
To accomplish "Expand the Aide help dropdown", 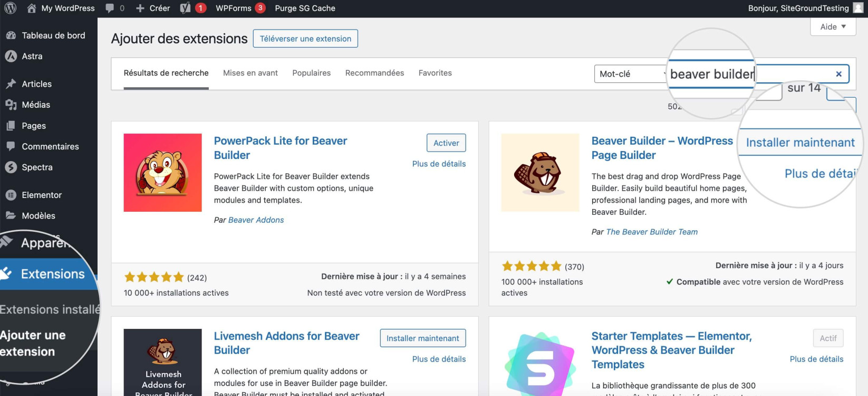I will click(x=833, y=27).
